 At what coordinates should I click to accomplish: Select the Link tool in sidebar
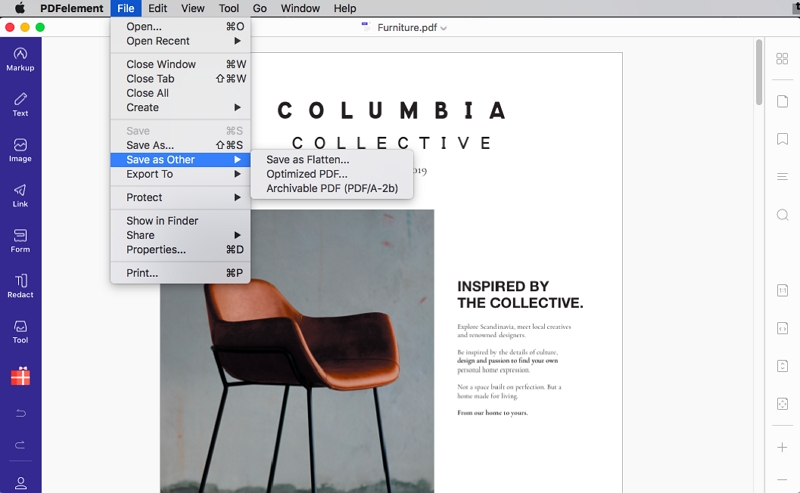(20, 195)
